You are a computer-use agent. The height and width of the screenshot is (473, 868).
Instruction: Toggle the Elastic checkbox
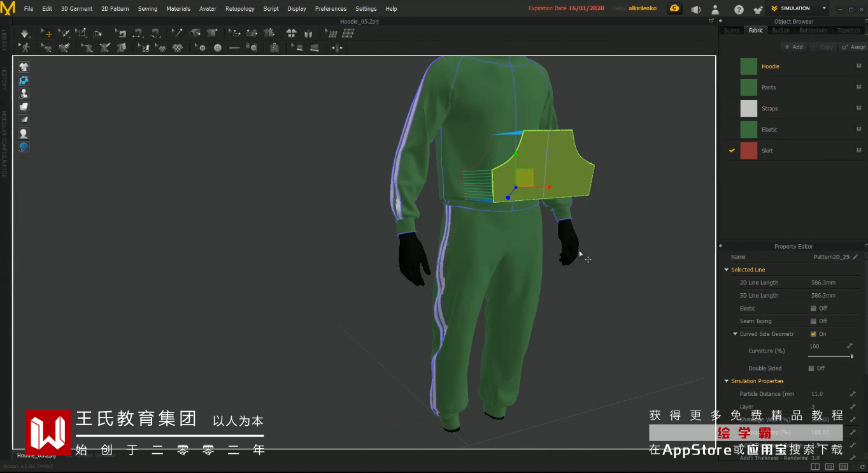click(813, 309)
